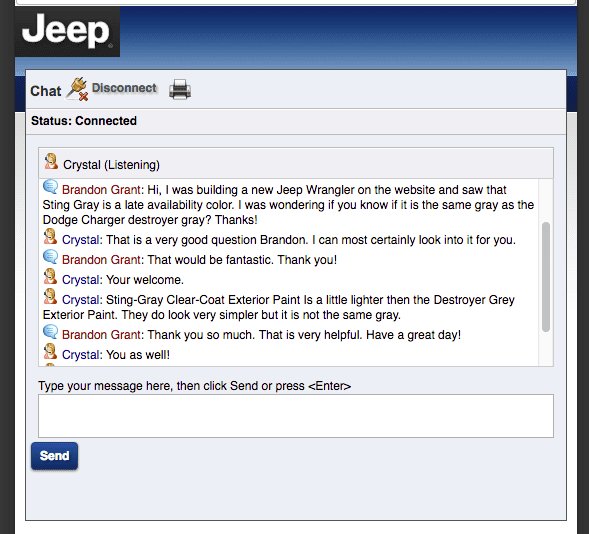Click Crystal's avatar beside 'Your welcome.'
This screenshot has height=534, width=589.
(x=50, y=277)
